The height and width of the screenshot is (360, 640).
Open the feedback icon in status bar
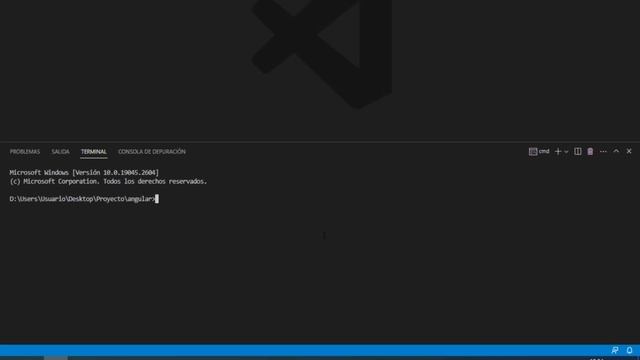[x=615, y=350]
